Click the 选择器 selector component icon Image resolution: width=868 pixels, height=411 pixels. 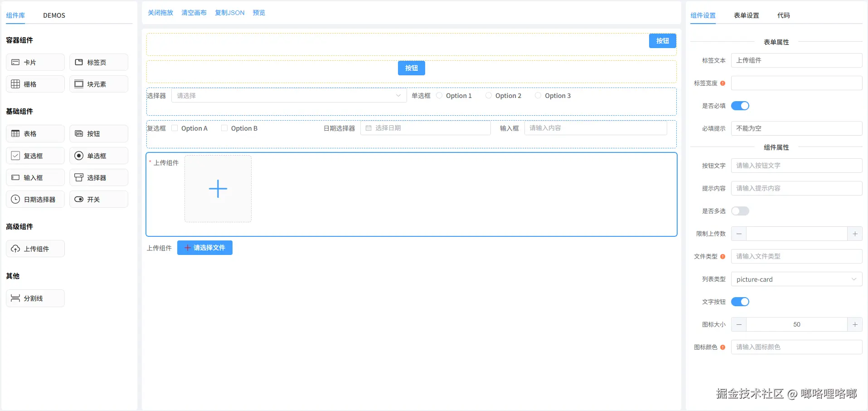79,177
